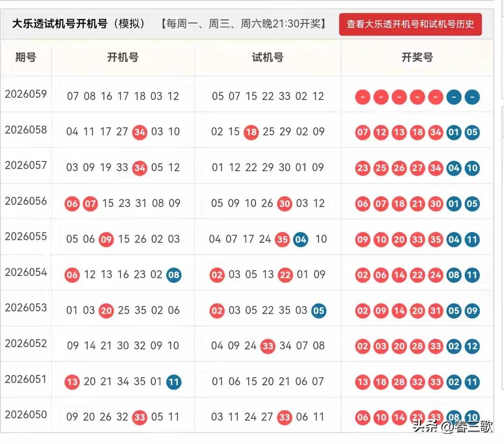Click red ball 24 in 2026054 开奖号
The image size is (504, 444).
tap(435, 275)
